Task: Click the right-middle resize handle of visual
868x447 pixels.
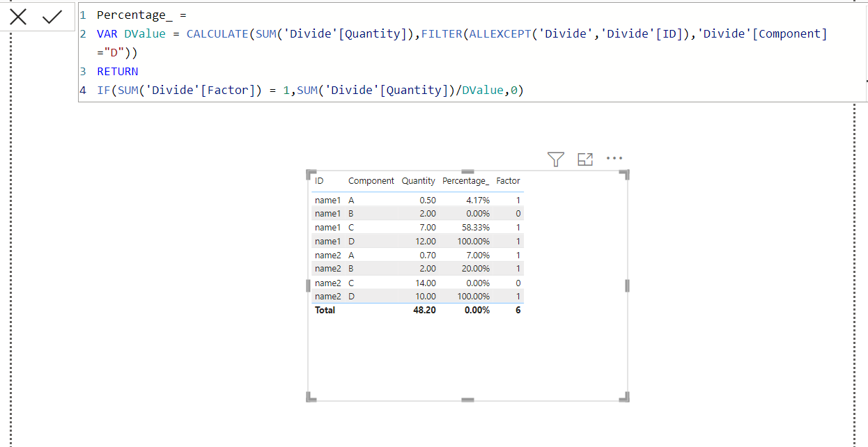Action: click(627, 285)
